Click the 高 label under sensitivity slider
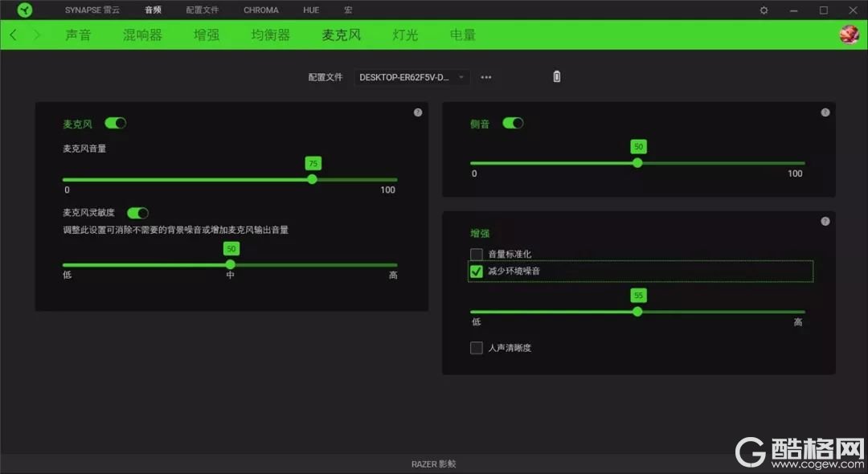Viewport: 868px width, 474px height. tap(393, 275)
